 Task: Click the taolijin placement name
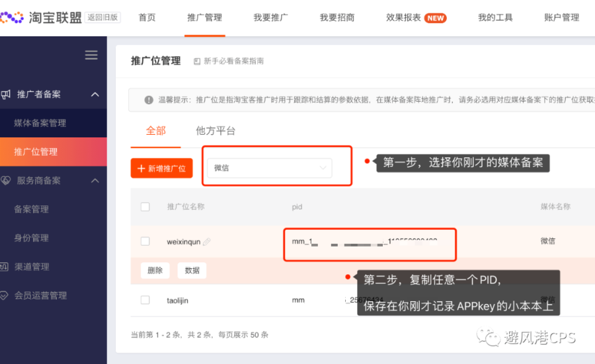[178, 301]
